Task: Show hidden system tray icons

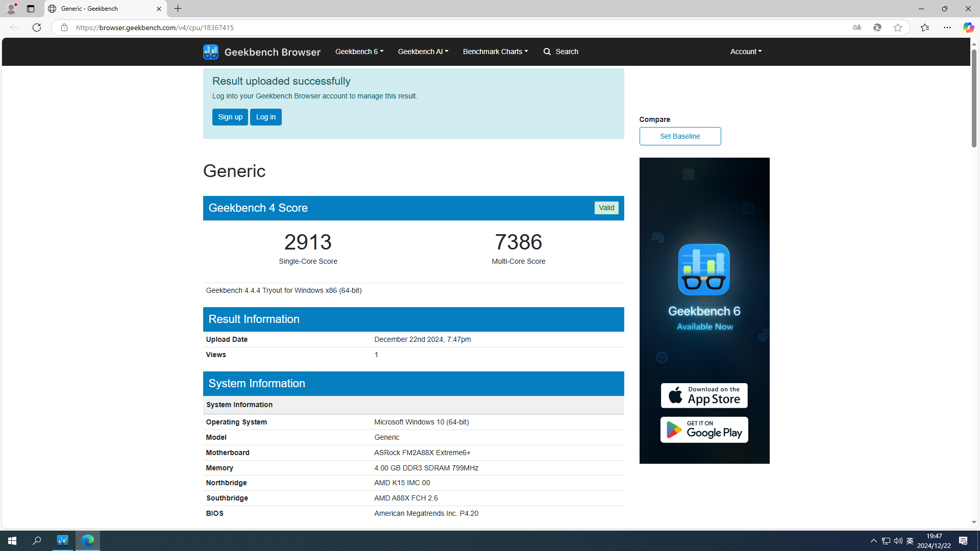Action: [x=873, y=540]
